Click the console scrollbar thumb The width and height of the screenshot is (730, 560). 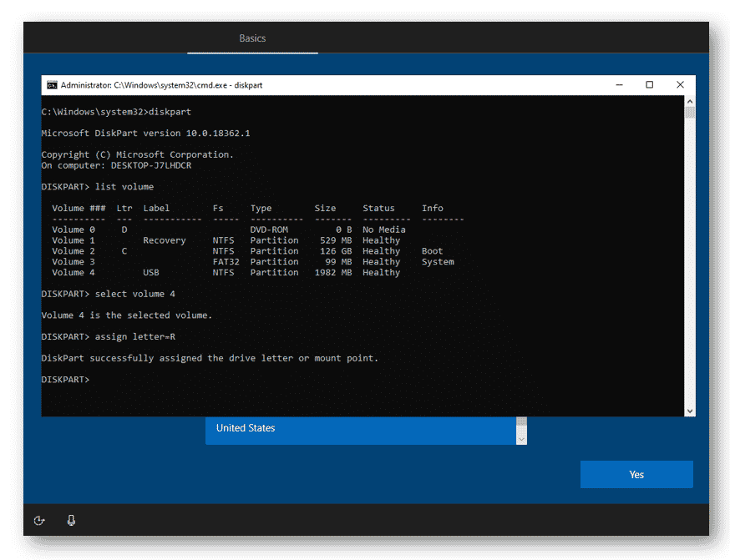[x=690, y=112]
